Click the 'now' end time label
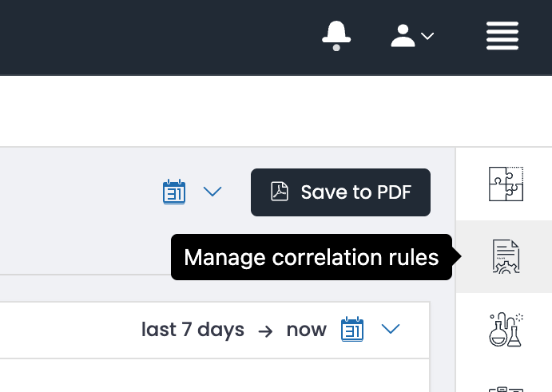Screen dimensions: 552x392 [307, 330]
